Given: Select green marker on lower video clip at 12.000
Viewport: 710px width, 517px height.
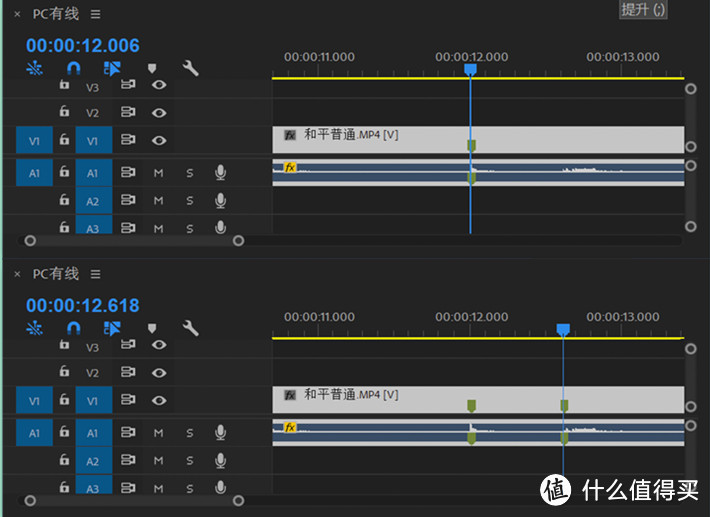Looking at the screenshot, I should coord(471,406).
